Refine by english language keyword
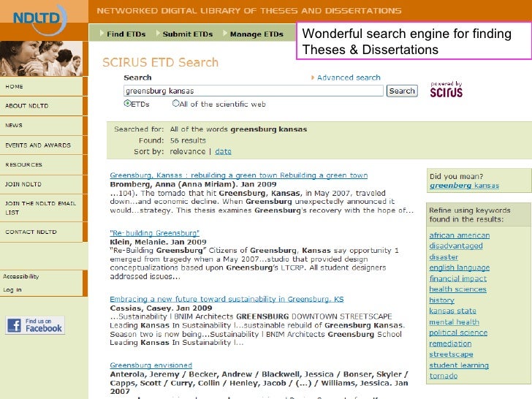 pyautogui.click(x=460, y=267)
